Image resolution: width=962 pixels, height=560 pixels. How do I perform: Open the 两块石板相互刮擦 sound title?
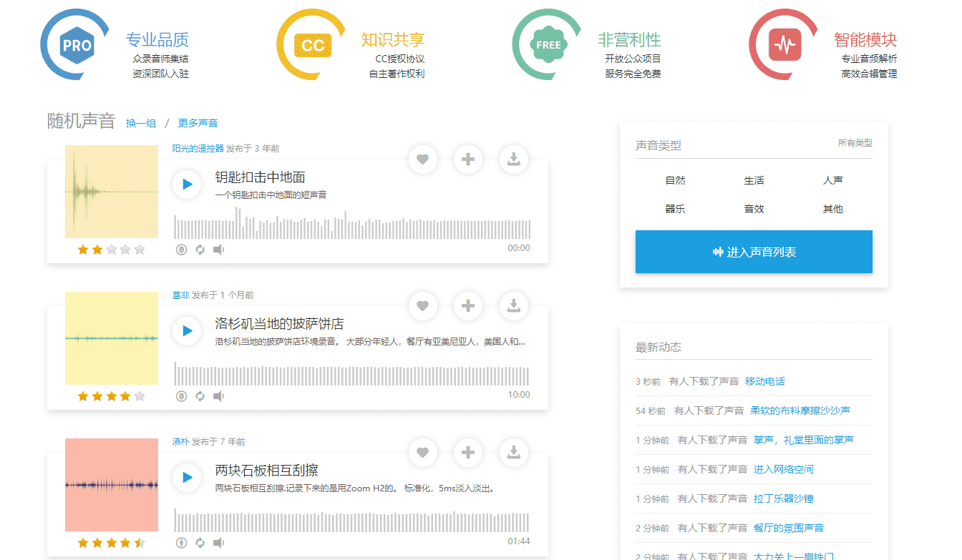click(x=267, y=471)
